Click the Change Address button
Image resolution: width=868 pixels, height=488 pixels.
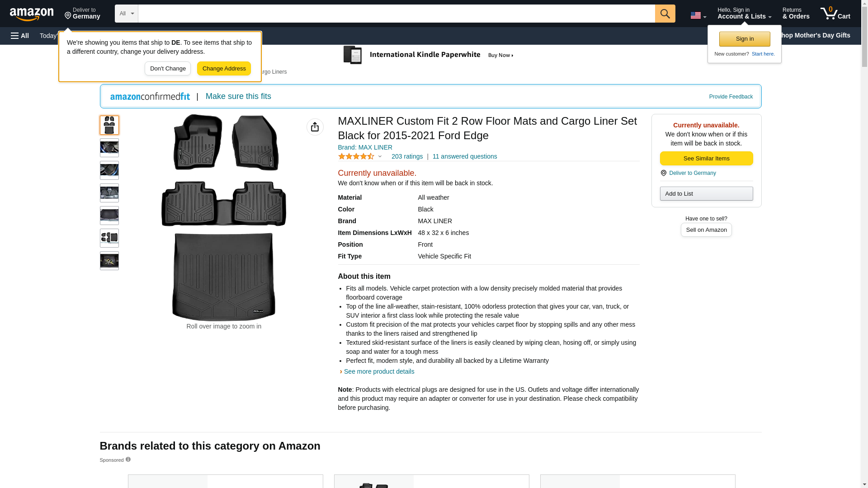[224, 69]
